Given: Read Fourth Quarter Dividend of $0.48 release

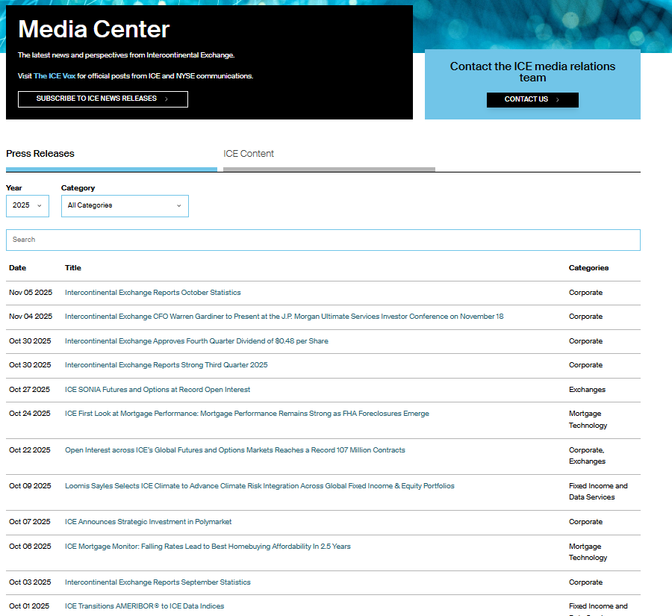Looking at the screenshot, I should (x=196, y=341).
